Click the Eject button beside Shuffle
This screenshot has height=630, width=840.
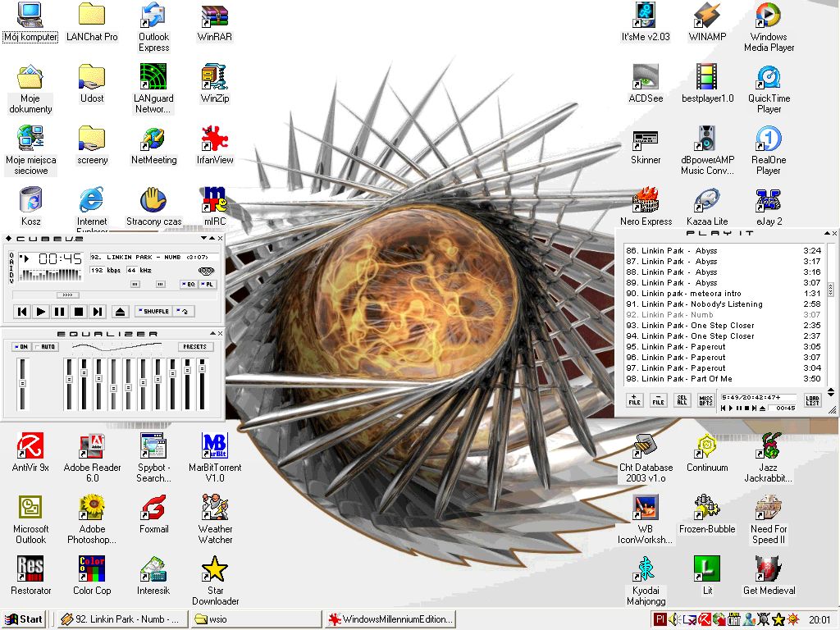pos(120,312)
